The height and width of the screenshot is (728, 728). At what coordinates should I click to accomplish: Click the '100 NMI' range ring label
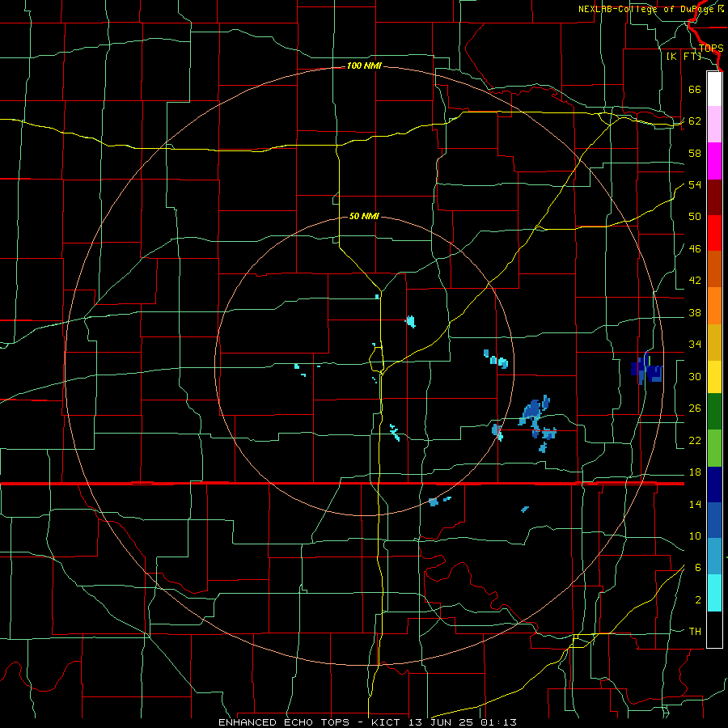click(x=364, y=66)
